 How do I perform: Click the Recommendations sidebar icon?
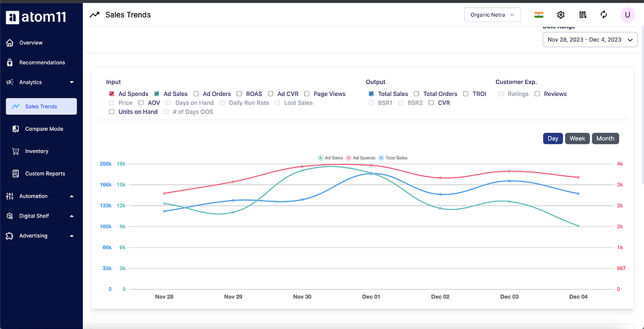point(11,62)
